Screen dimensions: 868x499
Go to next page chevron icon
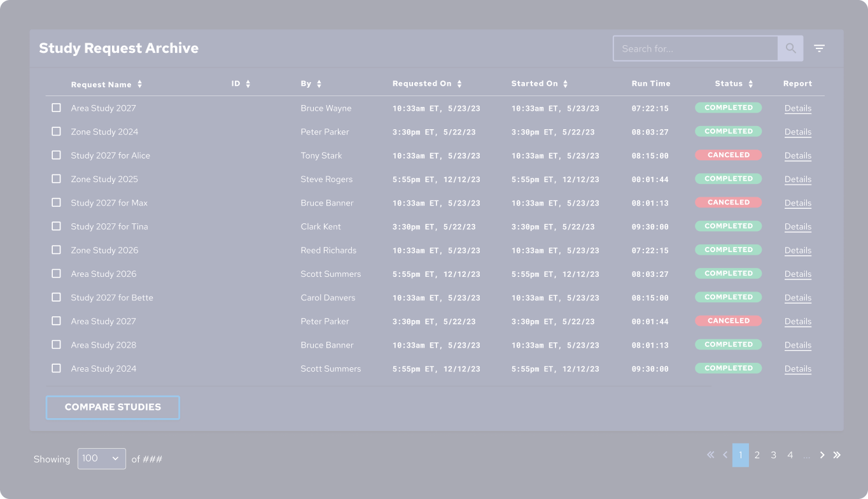click(x=822, y=455)
